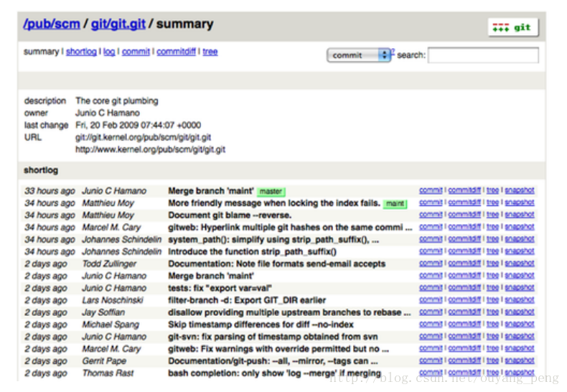The width and height of the screenshot is (567, 392).
Task: Click commit link in master 'Merge branch maint' row
Action: [x=431, y=190]
